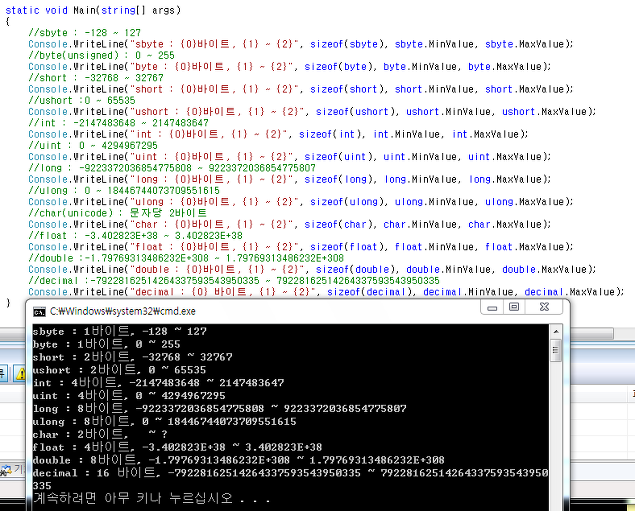Click the console output line starting 'double : 8바이트'
Viewport: 635px width, 511px height.
(239, 460)
